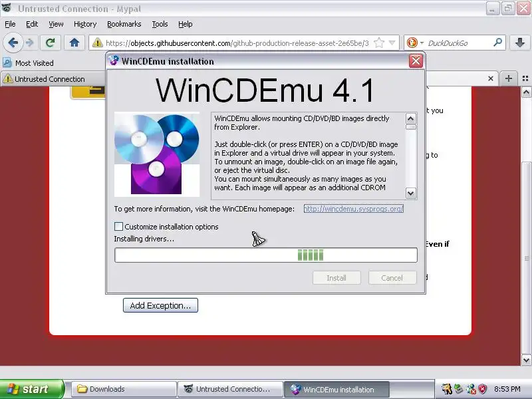Open the DuckDuckGo search engine selector
532x399 pixels.
[x=415, y=43]
